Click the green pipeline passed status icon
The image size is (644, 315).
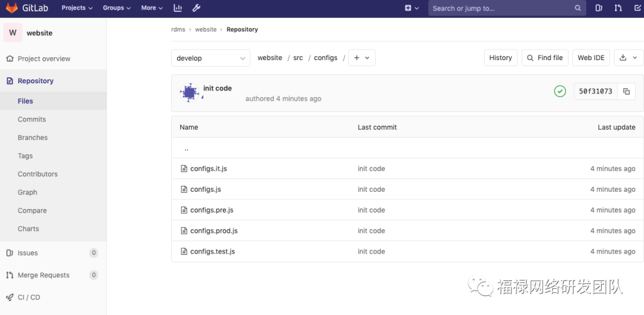[560, 92]
